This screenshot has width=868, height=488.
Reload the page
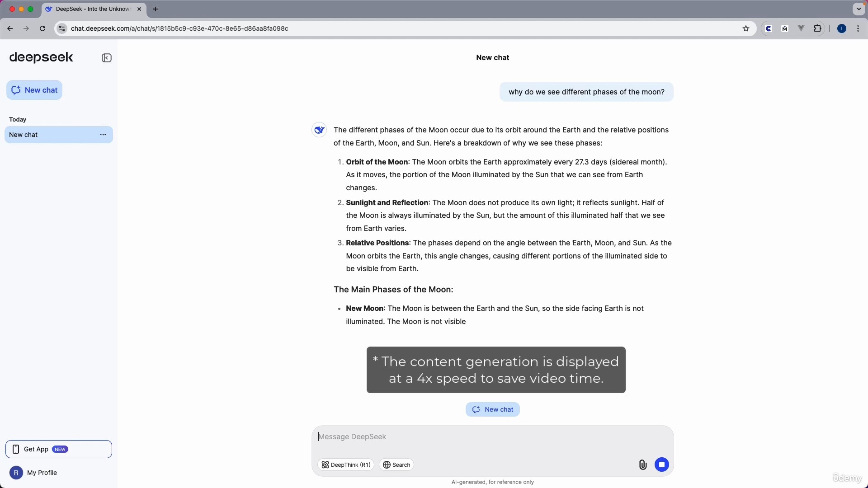tap(42, 28)
